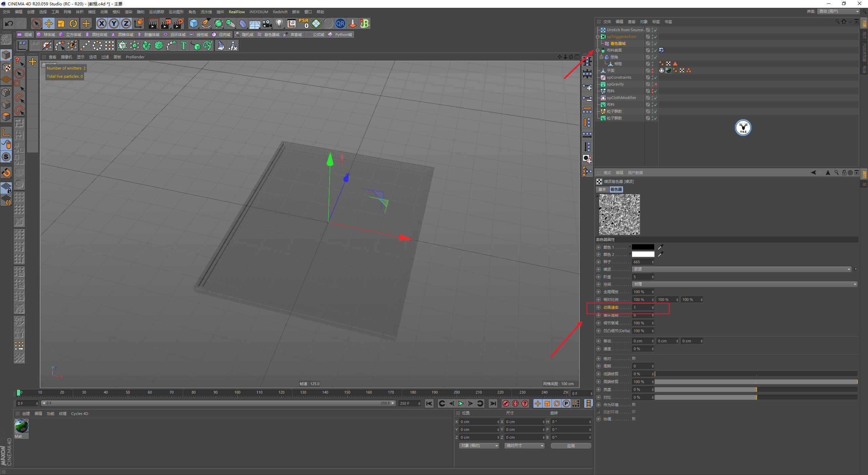This screenshot has width=868, height=475.
Task: Select the Rotate tool icon
Action: [x=73, y=23]
